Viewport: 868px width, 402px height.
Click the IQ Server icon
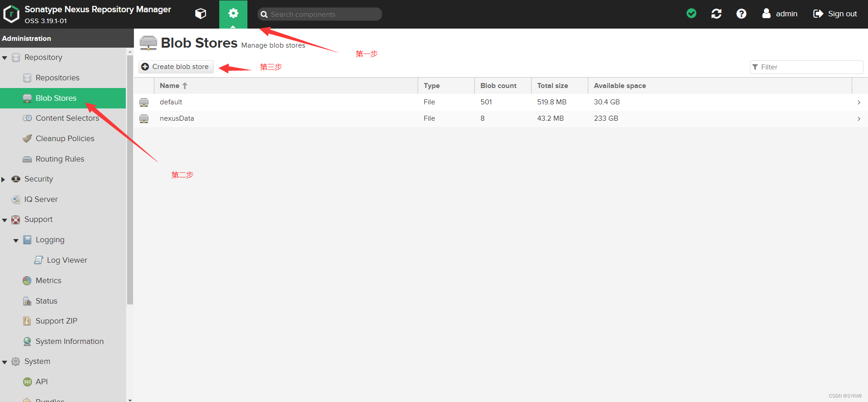coord(16,199)
